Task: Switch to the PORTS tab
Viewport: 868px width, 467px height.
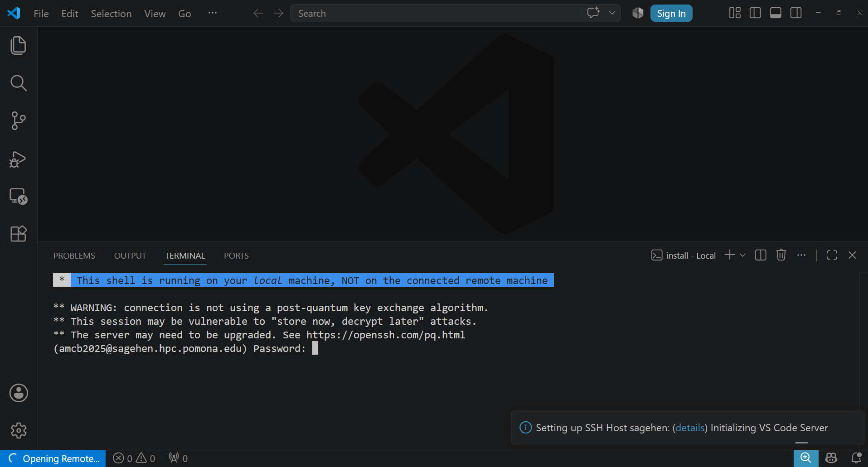Action: (x=236, y=255)
